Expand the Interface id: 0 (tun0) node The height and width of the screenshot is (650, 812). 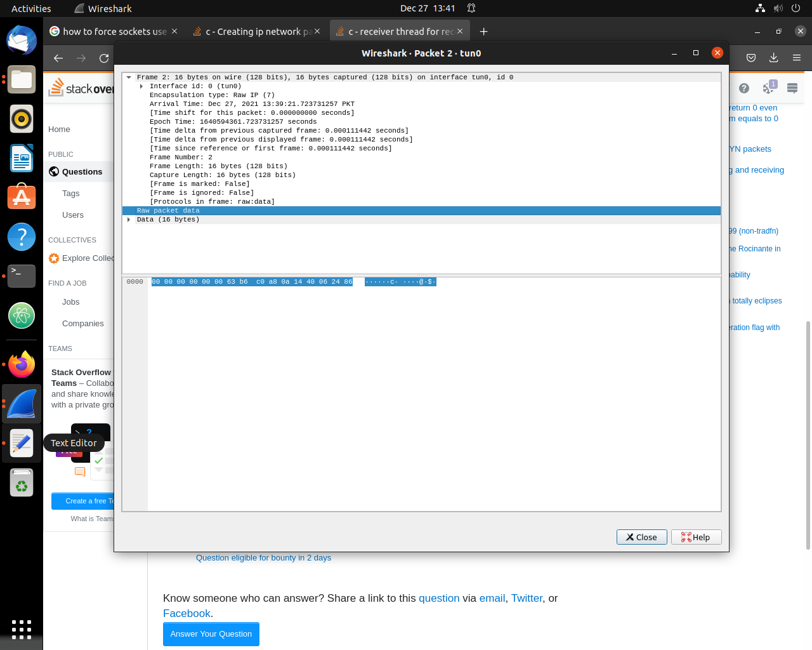pyautogui.click(x=141, y=86)
